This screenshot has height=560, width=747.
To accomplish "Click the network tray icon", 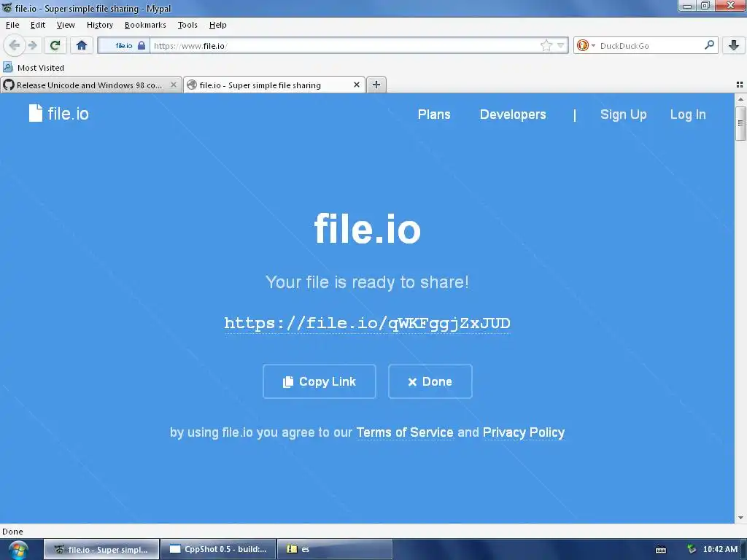I will tap(692, 549).
